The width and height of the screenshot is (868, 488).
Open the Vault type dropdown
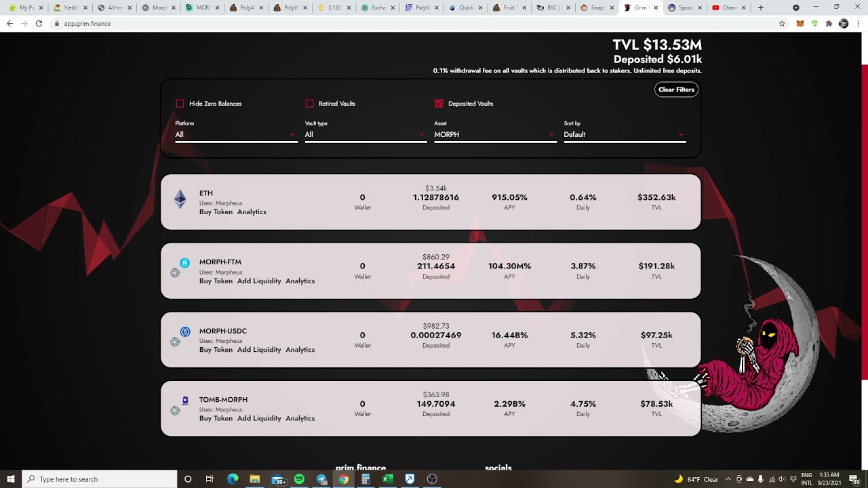click(366, 134)
